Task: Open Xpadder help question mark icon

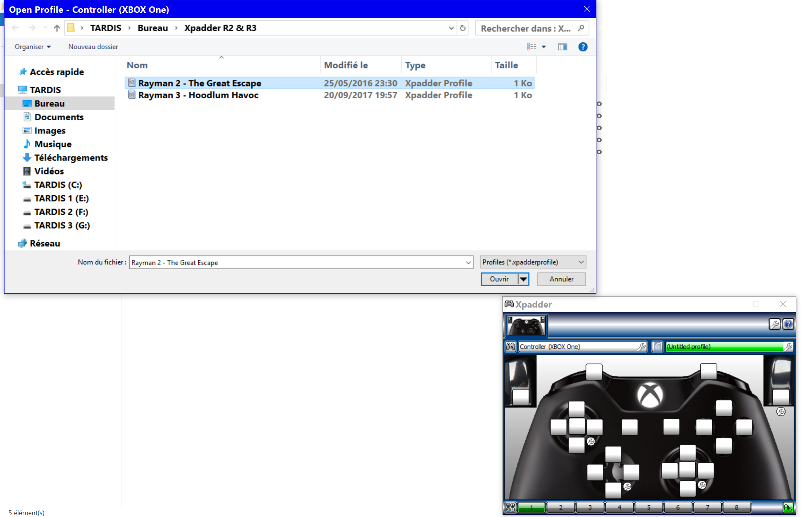Action: 788,324
